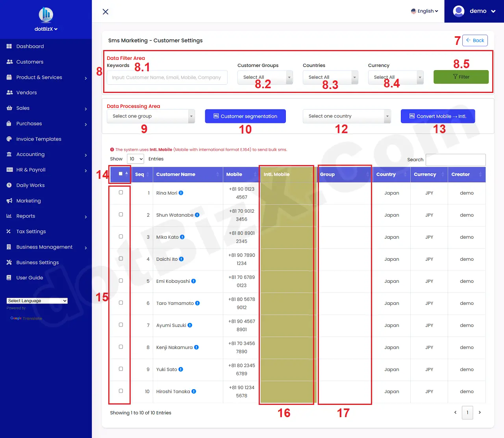Expand the Show entries count dropdown
504x438 pixels.
[135, 159]
